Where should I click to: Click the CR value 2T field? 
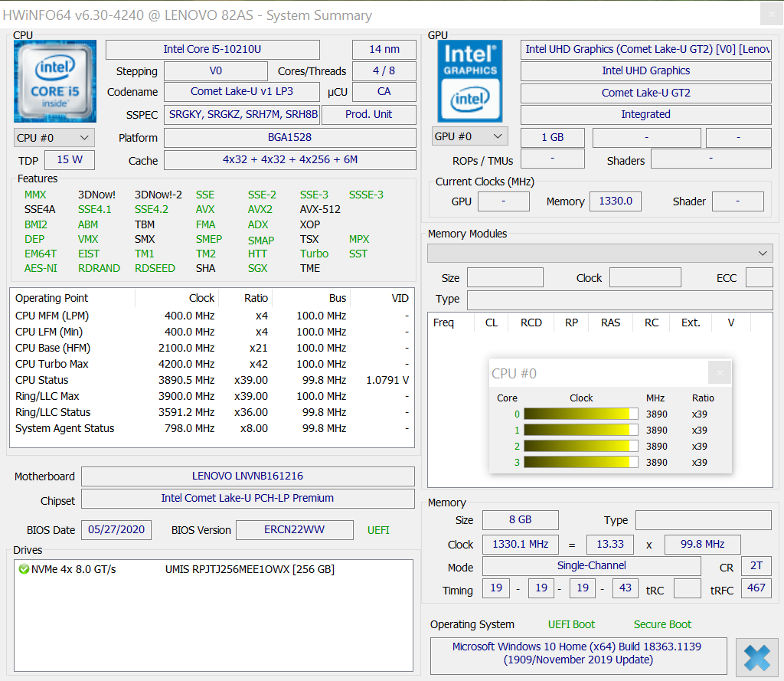756,566
